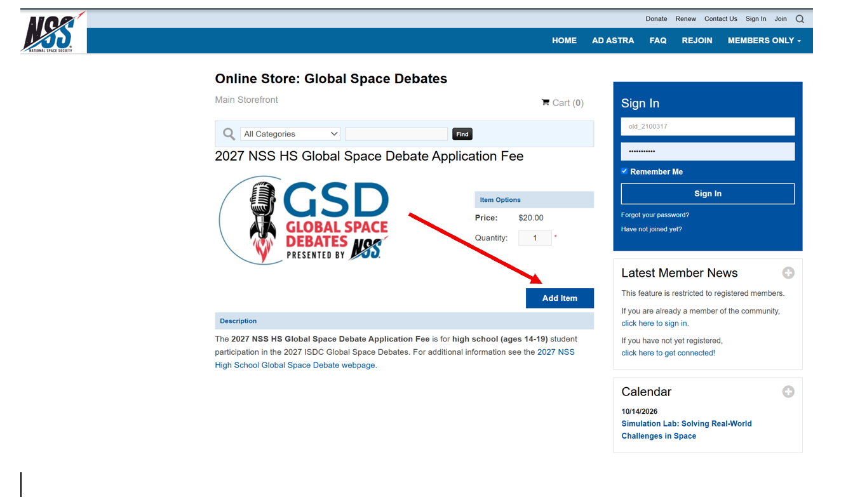Focus the password field

point(708,152)
